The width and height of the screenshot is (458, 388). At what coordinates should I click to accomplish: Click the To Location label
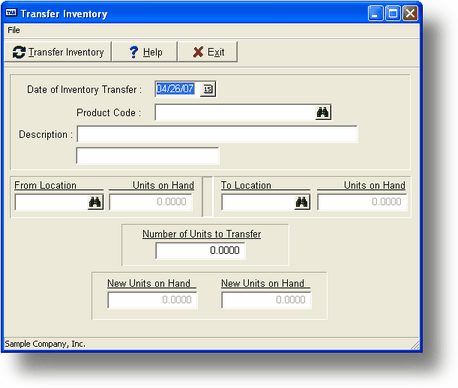[x=246, y=185]
